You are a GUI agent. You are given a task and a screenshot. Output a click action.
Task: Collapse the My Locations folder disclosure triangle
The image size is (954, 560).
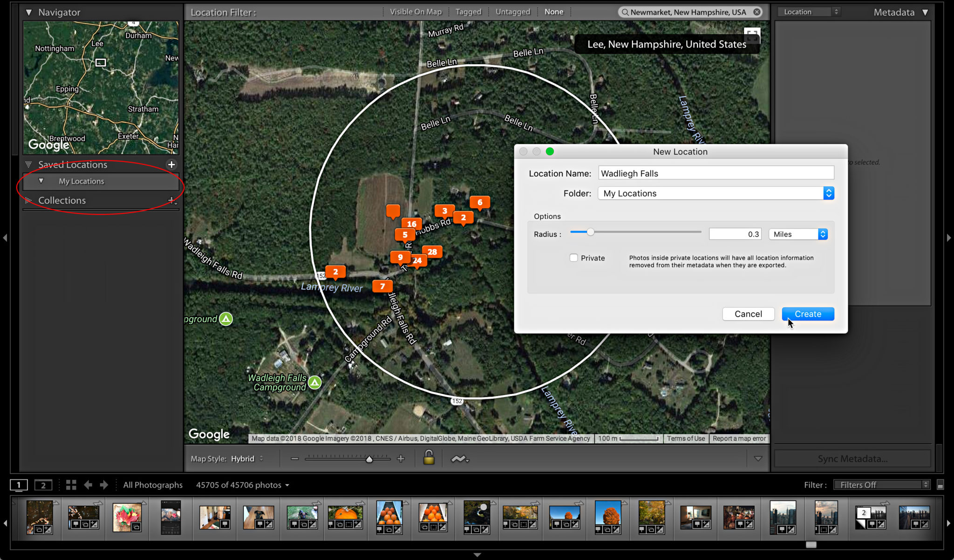(x=41, y=181)
